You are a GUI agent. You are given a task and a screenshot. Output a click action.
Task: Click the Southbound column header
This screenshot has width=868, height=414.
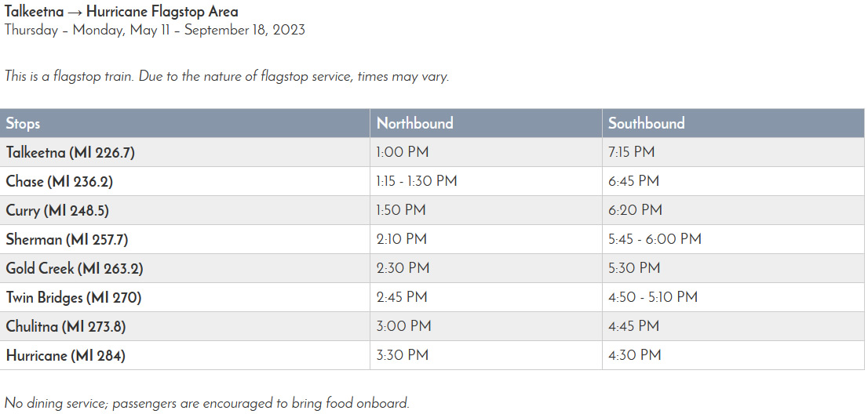[646, 123]
